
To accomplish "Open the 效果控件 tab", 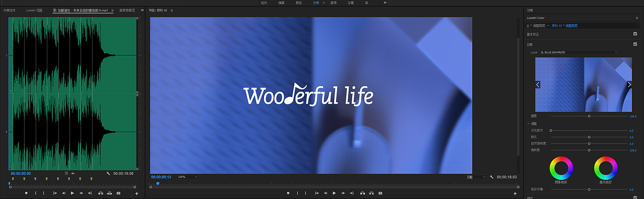I will (x=9, y=10).
